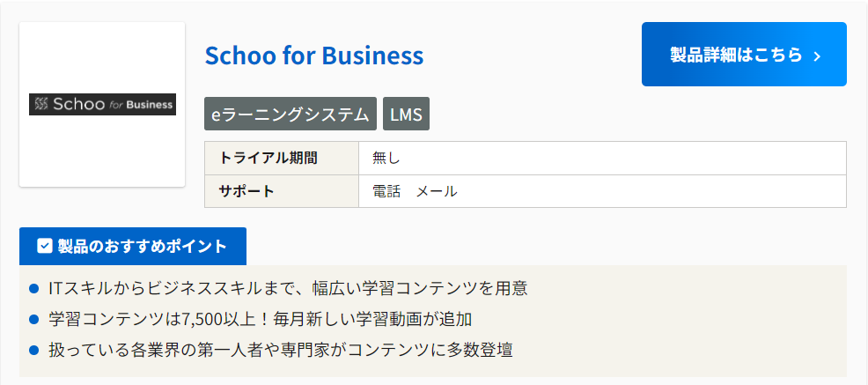
Task: Click the メール support option text
Action: point(437,191)
